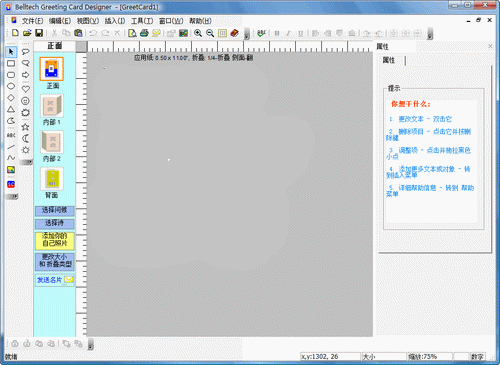Screen dimensions: 500x365
Task: Expand the main toolbar overflow handle
Action: tap(247, 34)
